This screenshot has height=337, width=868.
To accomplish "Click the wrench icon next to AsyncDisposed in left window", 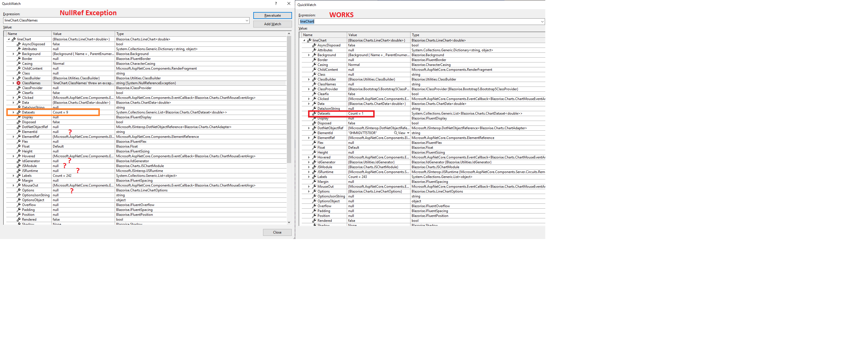I will point(19,44).
